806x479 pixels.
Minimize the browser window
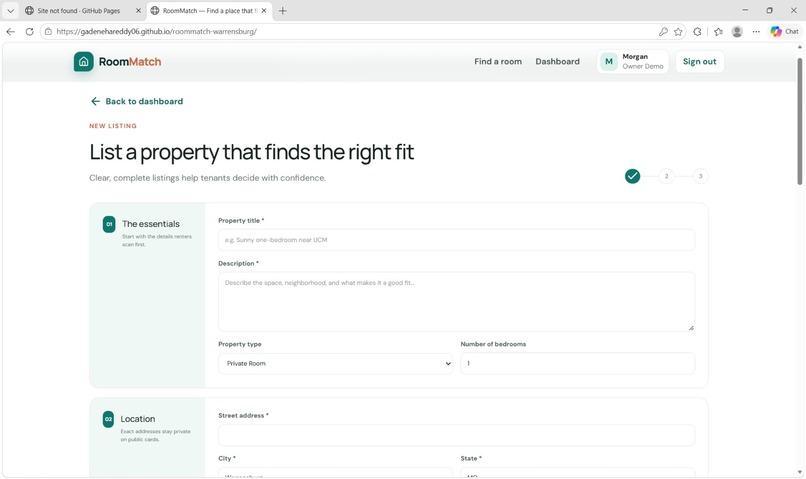745,10
